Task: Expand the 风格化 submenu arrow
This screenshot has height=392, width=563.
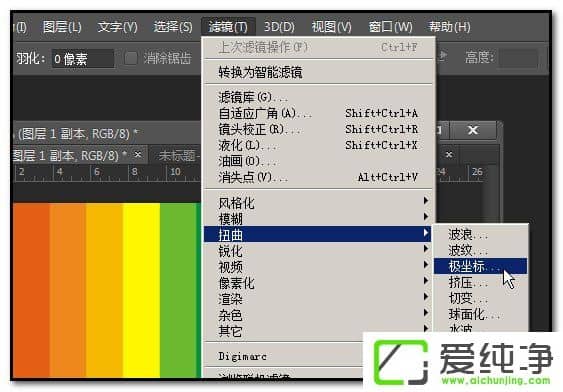Action: pos(425,200)
